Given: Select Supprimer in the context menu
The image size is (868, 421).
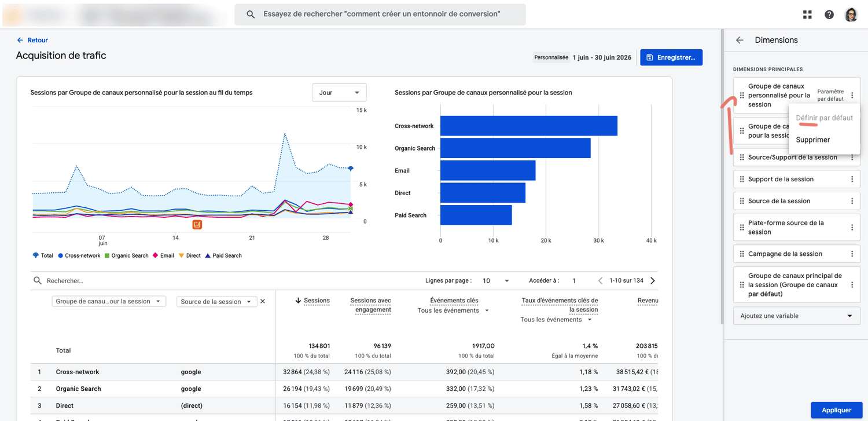Looking at the screenshot, I should point(824,140).
